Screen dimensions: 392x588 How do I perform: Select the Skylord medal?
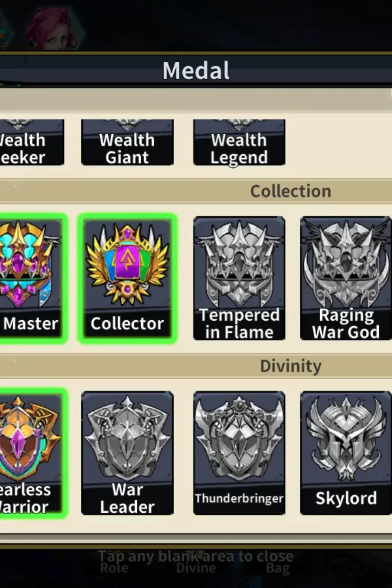[x=346, y=453]
